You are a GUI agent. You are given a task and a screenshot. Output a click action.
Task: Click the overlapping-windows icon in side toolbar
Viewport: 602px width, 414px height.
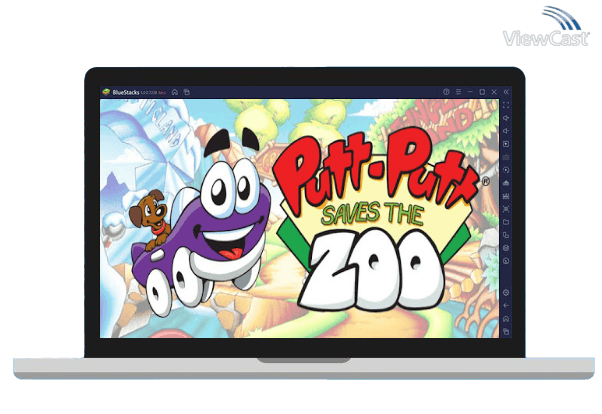[x=506, y=235]
